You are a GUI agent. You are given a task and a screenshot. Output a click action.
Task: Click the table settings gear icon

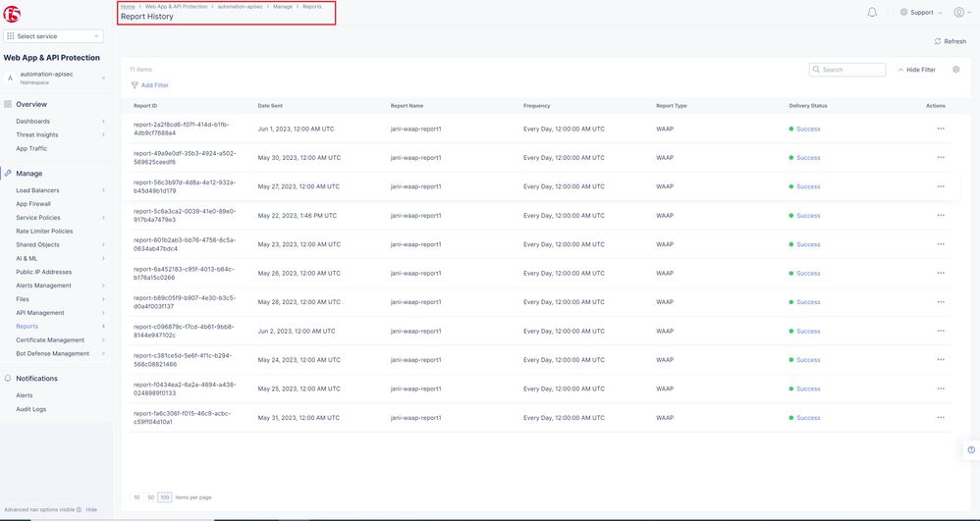coord(955,70)
